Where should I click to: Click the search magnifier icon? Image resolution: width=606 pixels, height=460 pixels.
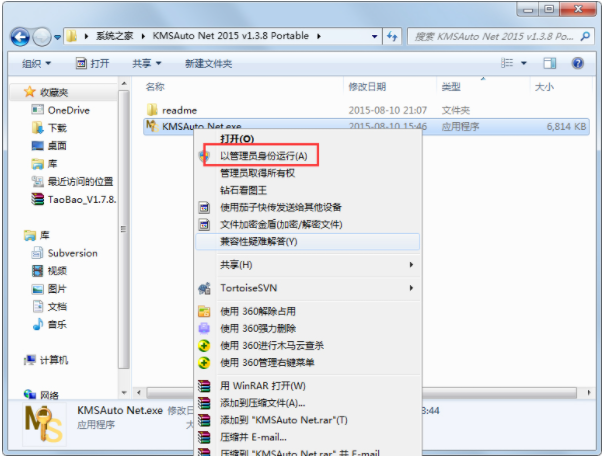pyautogui.click(x=585, y=36)
